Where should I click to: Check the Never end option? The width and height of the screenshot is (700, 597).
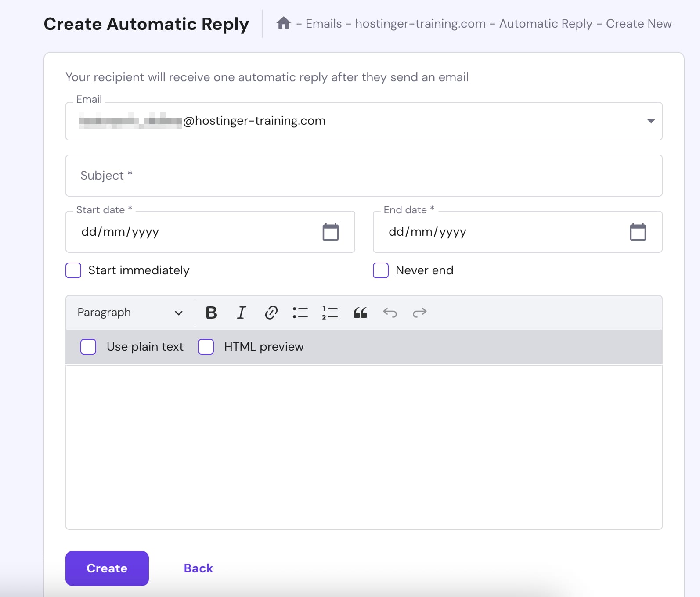click(381, 270)
